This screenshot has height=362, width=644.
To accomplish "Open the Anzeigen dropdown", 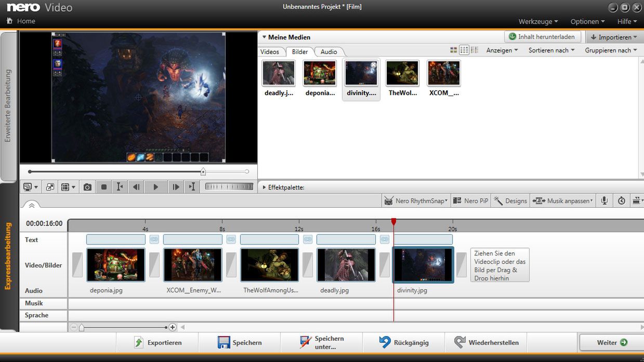I will (x=502, y=50).
